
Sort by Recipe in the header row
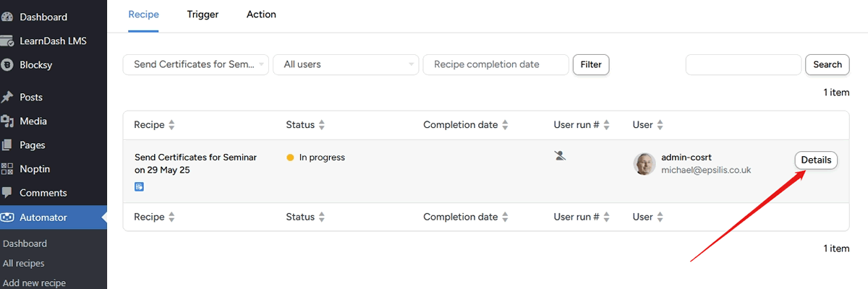(x=154, y=125)
